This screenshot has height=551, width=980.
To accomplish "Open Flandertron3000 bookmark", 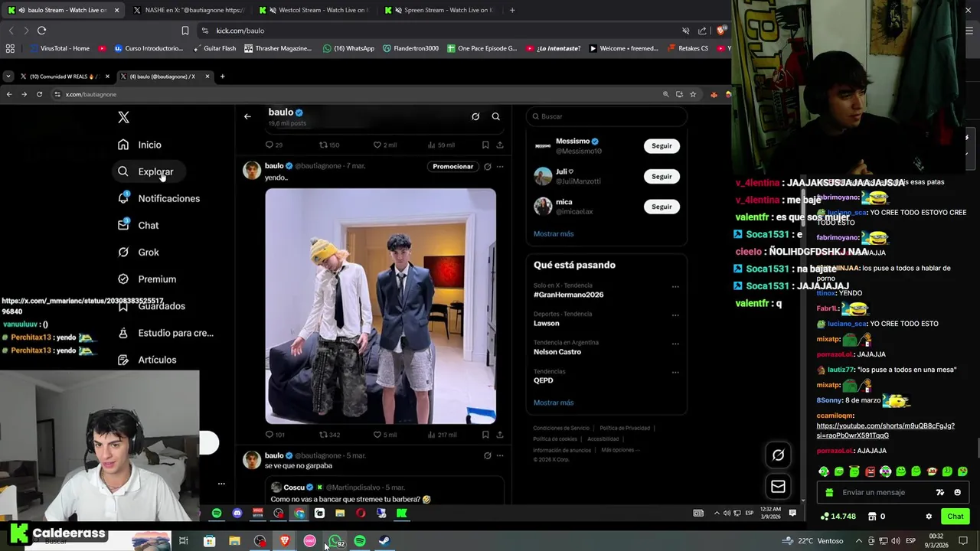I will [410, 48].
